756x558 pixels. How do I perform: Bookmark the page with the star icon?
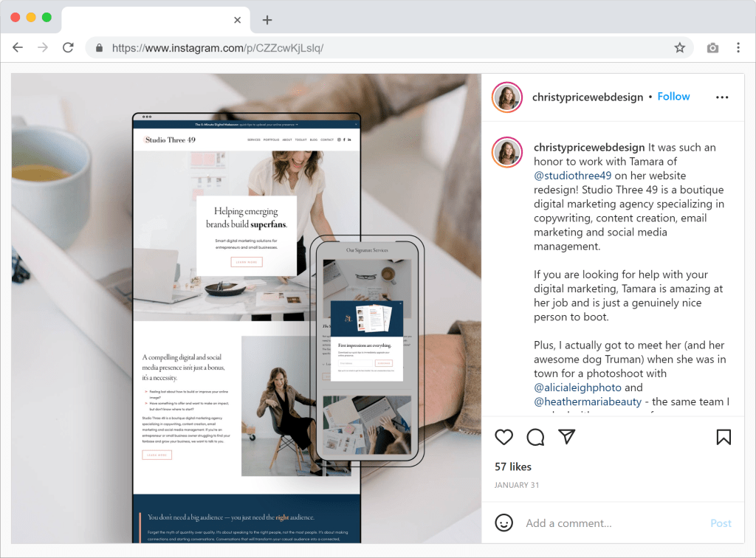tap(679, 47)
